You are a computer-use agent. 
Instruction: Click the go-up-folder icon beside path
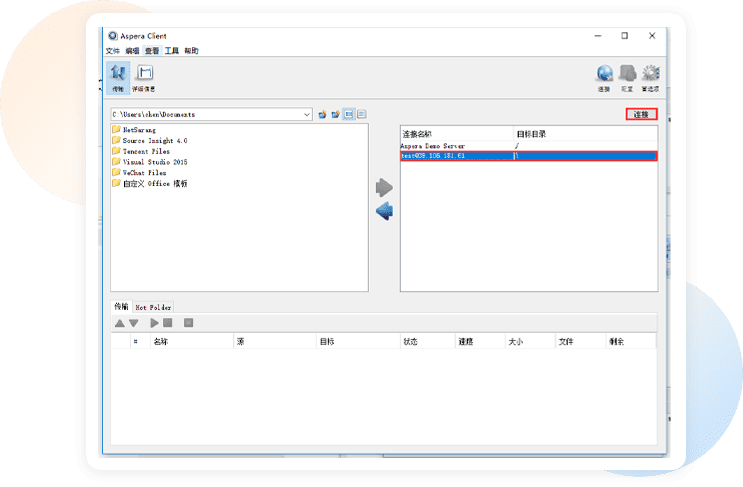[x=322, y=114]
